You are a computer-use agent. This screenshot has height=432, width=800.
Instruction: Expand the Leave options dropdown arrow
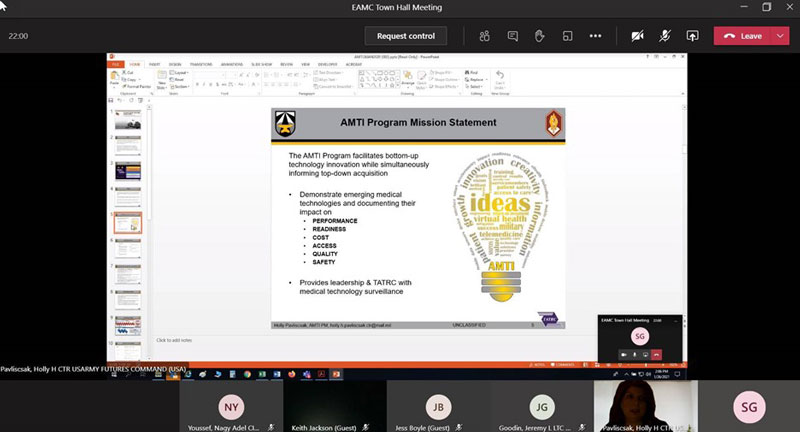(x=780, y=36)
